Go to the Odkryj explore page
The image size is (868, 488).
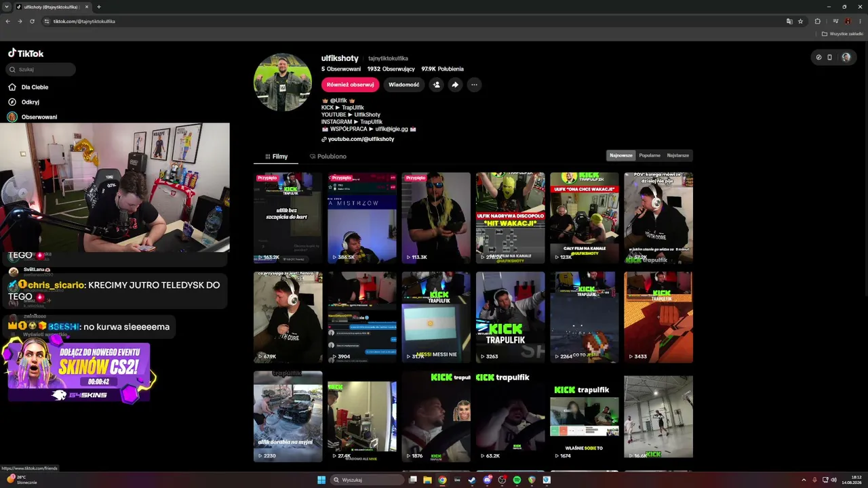[24, 102]
